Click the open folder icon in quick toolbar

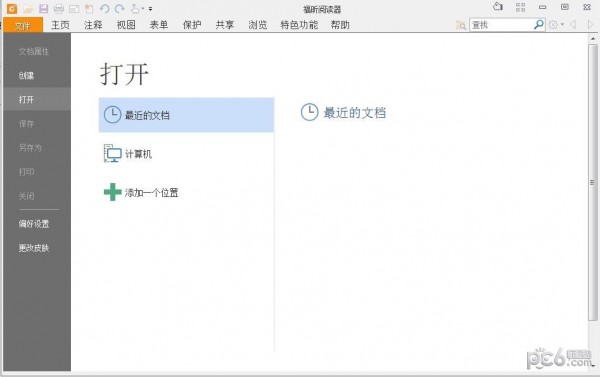pos(28,8)
